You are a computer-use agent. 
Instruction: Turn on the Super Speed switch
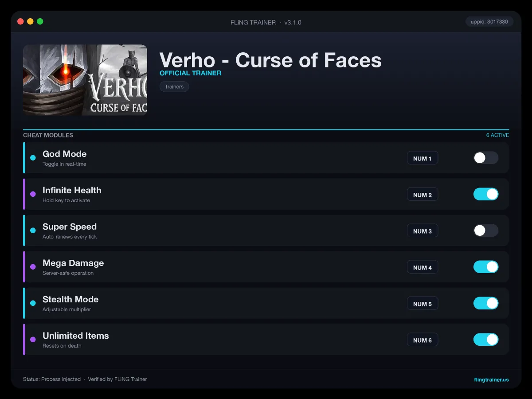click(486, 231)
